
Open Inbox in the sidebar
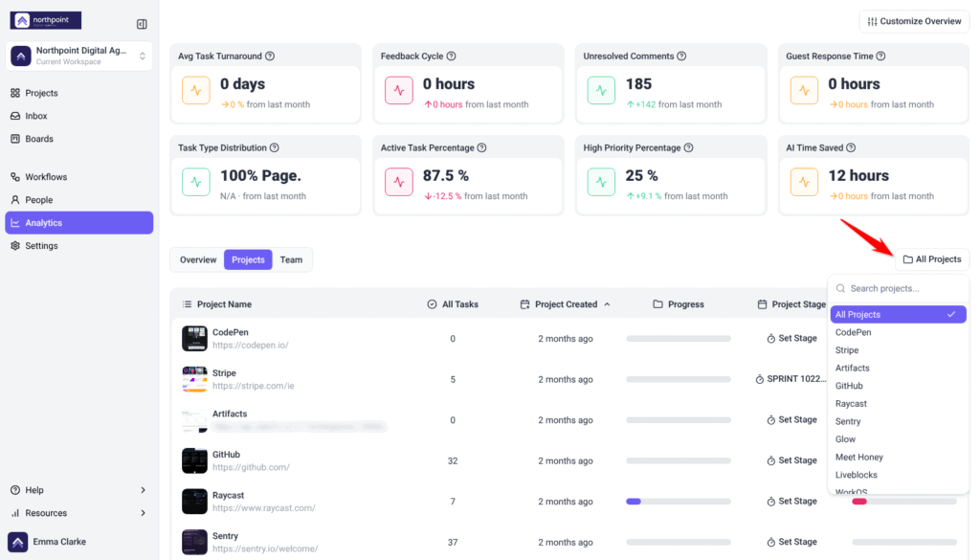78,116
